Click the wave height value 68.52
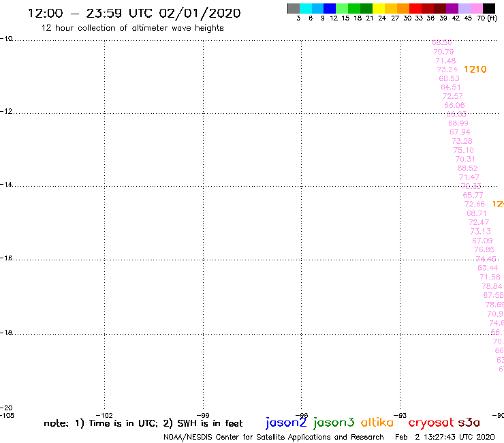The height and width of the screenshot is (443, 504). coord(467,168)
